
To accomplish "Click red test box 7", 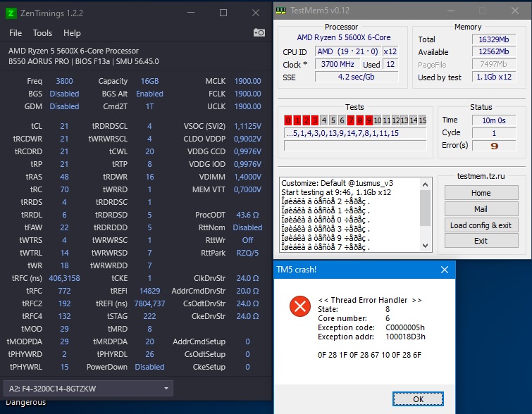I will point(351,120).
